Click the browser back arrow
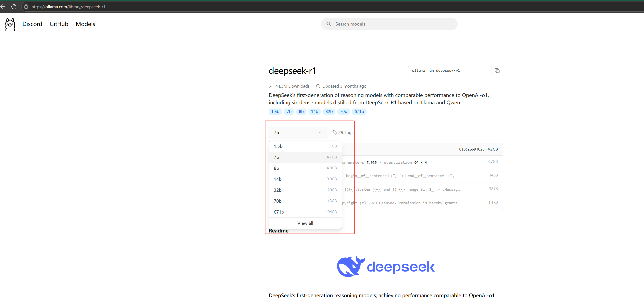Image resolution: width=644 pixels, height=298 pixels. click(x=3, y=7)
